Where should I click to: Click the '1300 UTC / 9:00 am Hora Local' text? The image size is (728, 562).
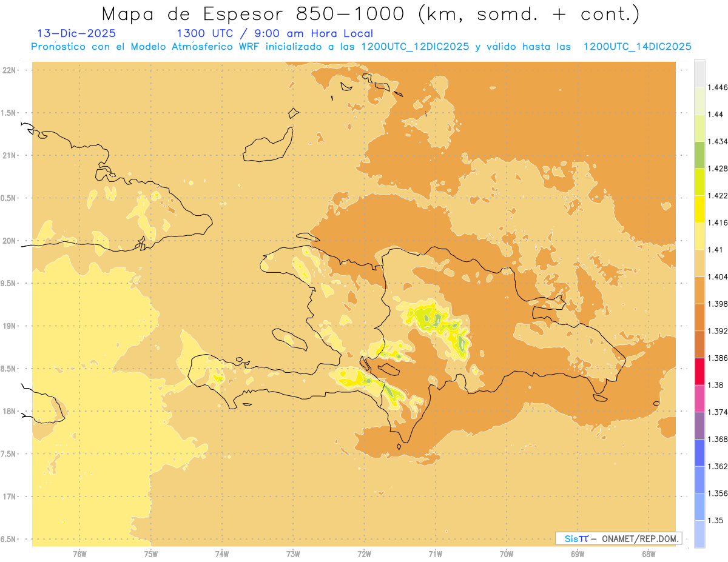(x=275, y=33)
